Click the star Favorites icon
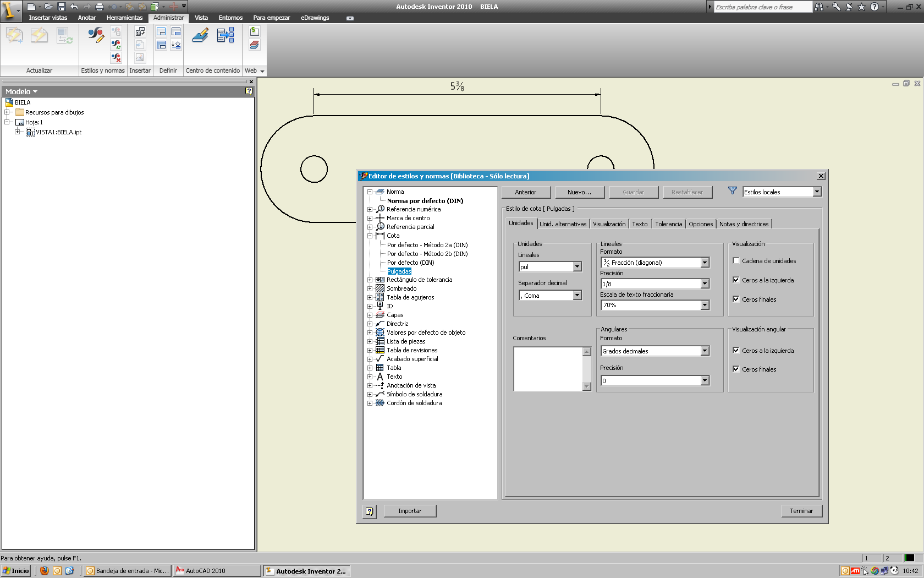924x578 pixels. [x=862, y=7]
